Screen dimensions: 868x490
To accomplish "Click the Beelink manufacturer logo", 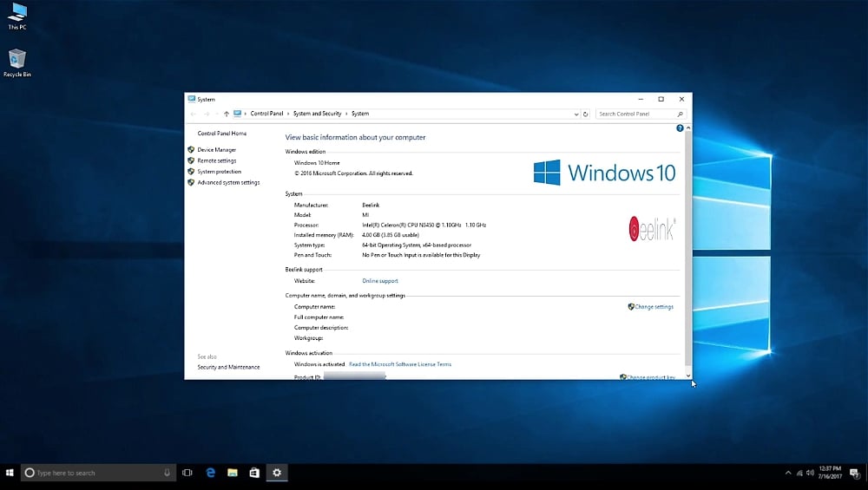I will coord(652,229).
